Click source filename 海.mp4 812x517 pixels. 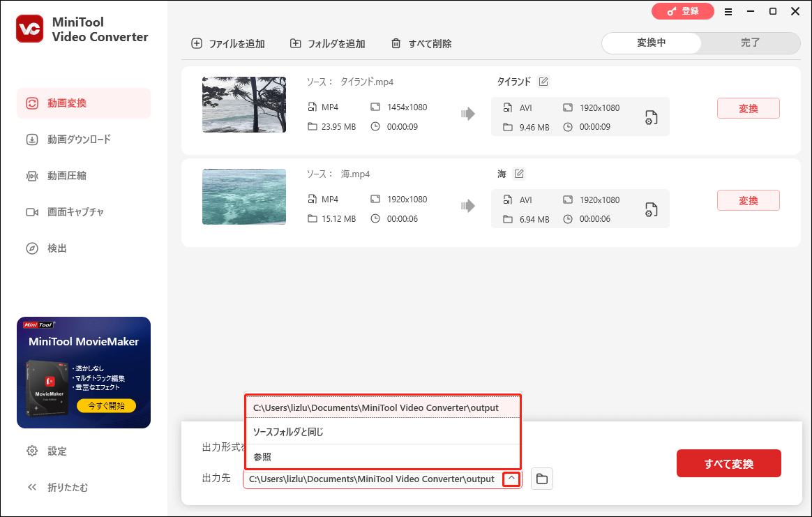tap(355, 174)
